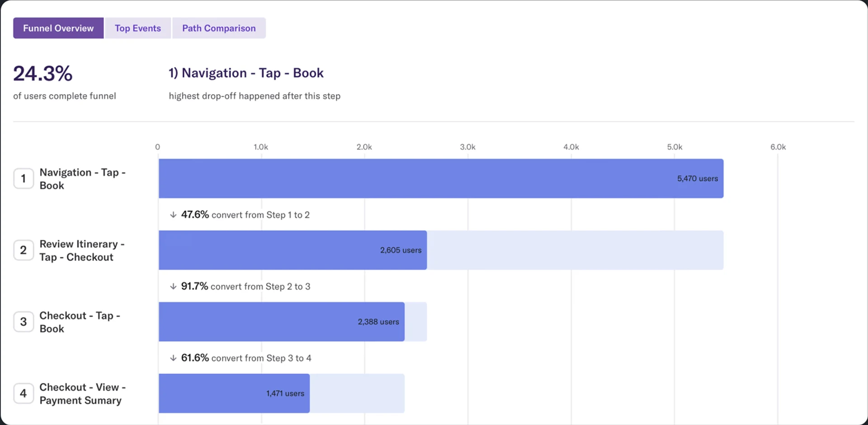Click the Review Itinerary - Tap - Checkout label

pyautogui.click(x=82, y=250)
